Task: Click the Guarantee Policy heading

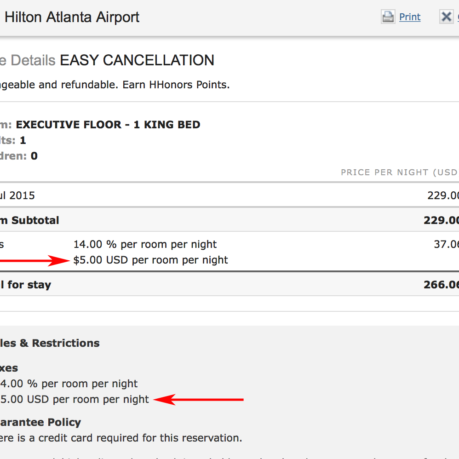Action: point(40,422)
